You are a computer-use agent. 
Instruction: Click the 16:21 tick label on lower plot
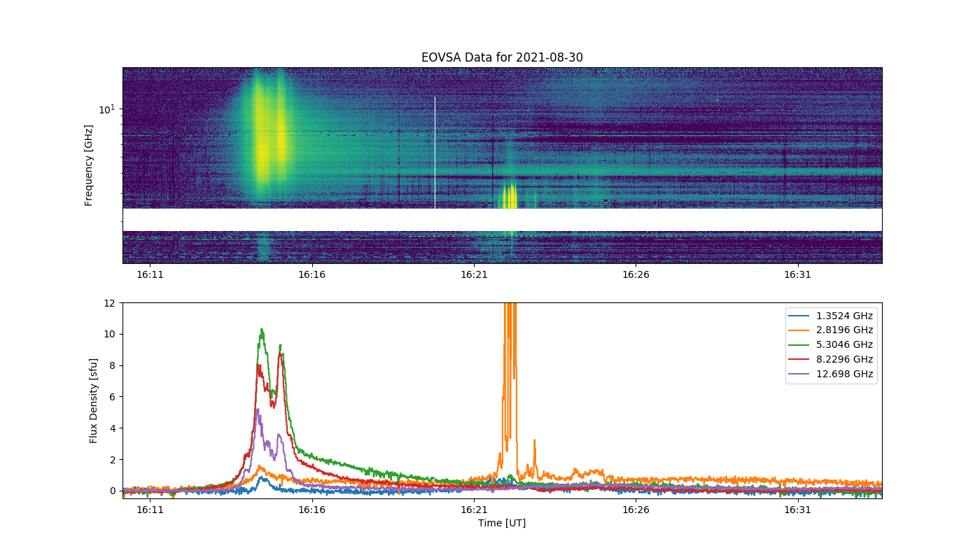point(474,510)
